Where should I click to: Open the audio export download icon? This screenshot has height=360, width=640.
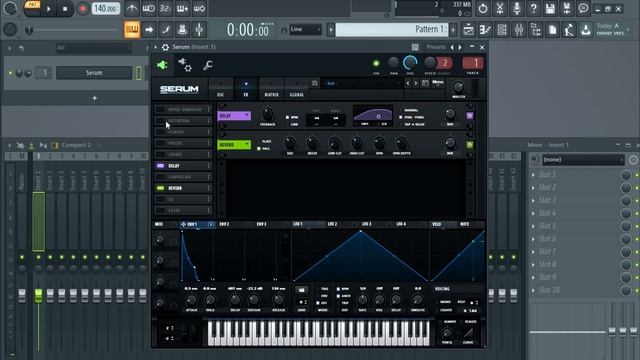pyautogui.click(x=585, y=29)
